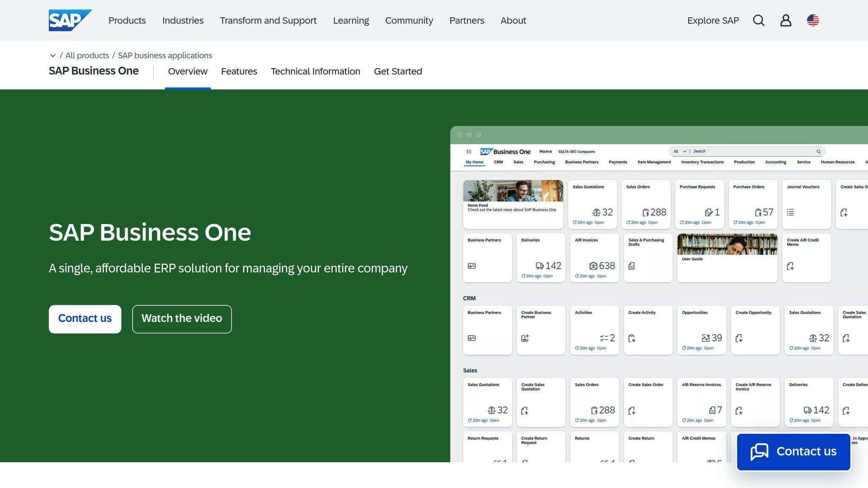This screenshot has height=488, width=868.
Task: Expand the breadcrumb chevron near All products
Action: [53, 55]
